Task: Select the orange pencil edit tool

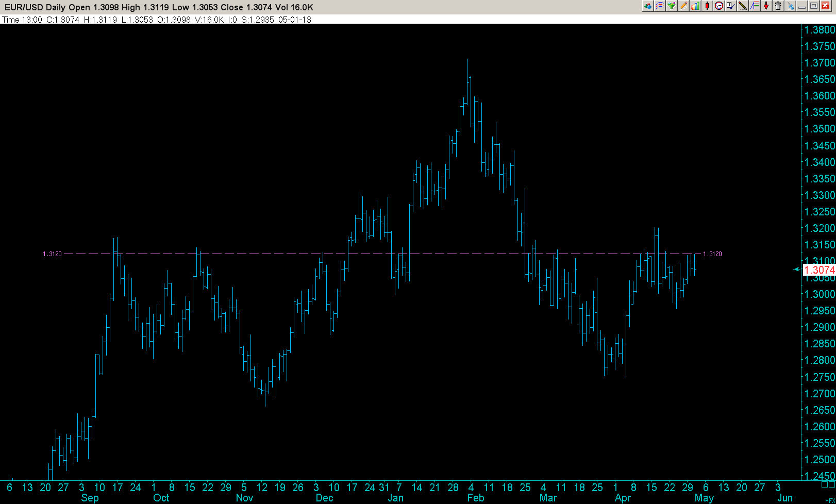Action: (x=683, y=6)
